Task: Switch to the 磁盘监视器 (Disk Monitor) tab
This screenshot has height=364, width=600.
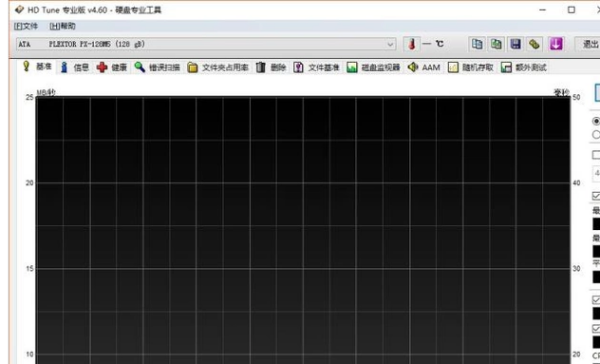Action: 373,67
